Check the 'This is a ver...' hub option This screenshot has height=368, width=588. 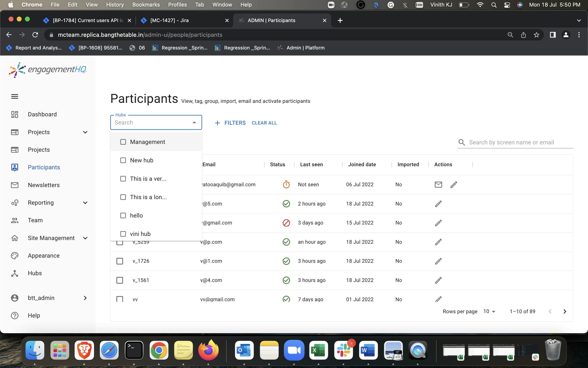pyautogui.click(x=123, y=179)
